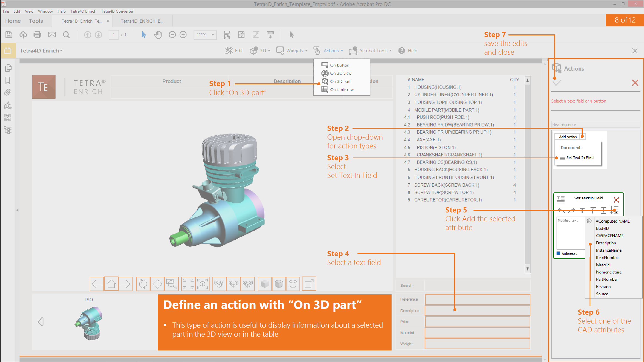Open the search magnifier tool
This screenshot has width=644, height=362.
66,35
